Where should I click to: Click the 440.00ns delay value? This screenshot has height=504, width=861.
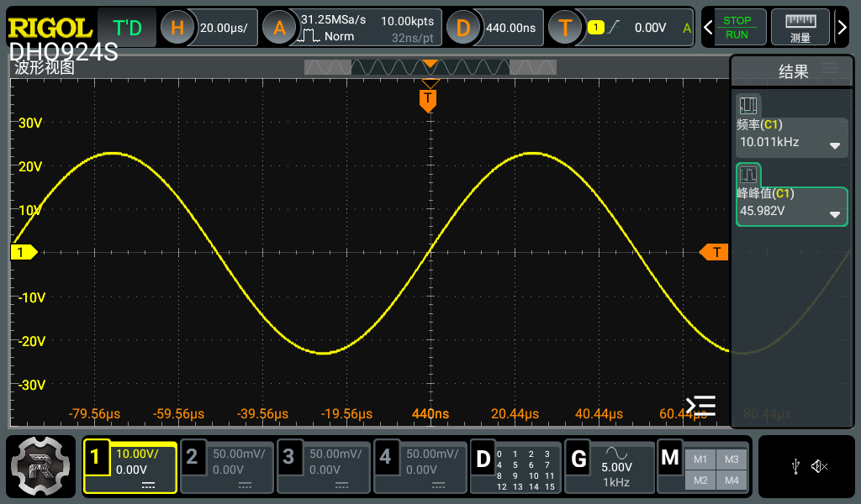[510, 28]
